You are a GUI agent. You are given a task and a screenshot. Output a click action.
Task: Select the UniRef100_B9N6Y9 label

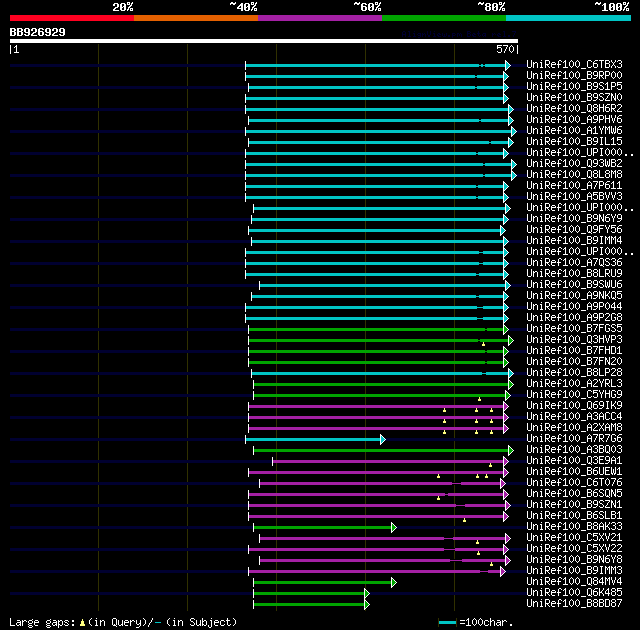[x=574, y=219]
